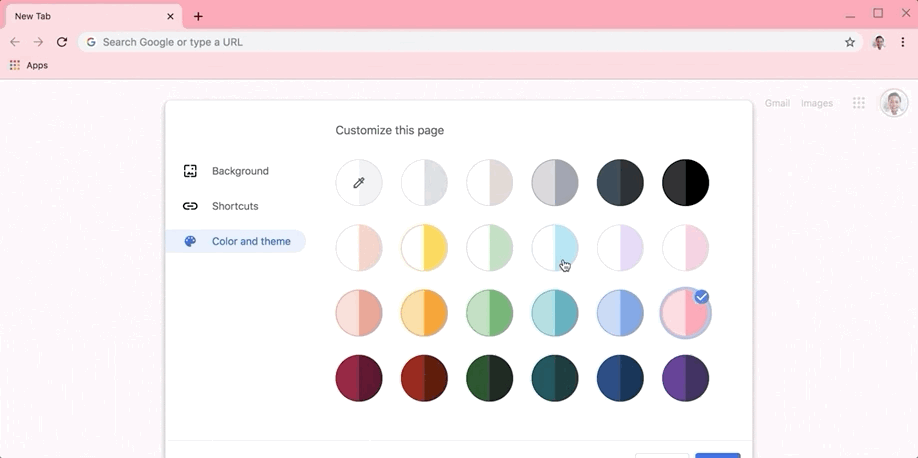Open the Shortcuts section

pyautogui.click(x=235, y=206)
